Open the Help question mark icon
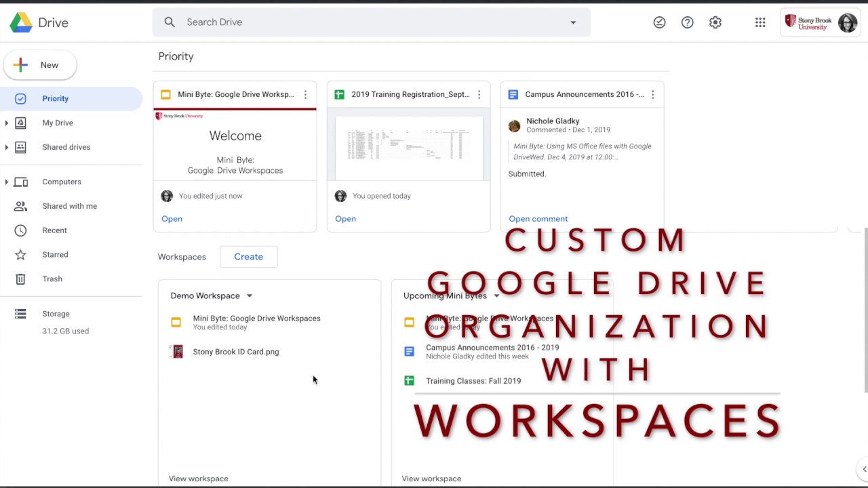Screen dimensions: 868x488 (x=688, y=22)
